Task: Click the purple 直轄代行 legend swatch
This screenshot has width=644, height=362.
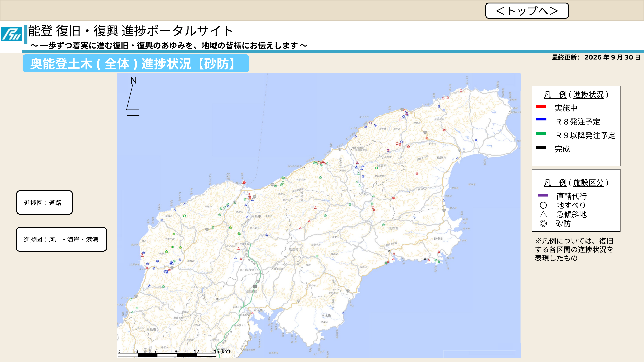Action: point(543,195)
